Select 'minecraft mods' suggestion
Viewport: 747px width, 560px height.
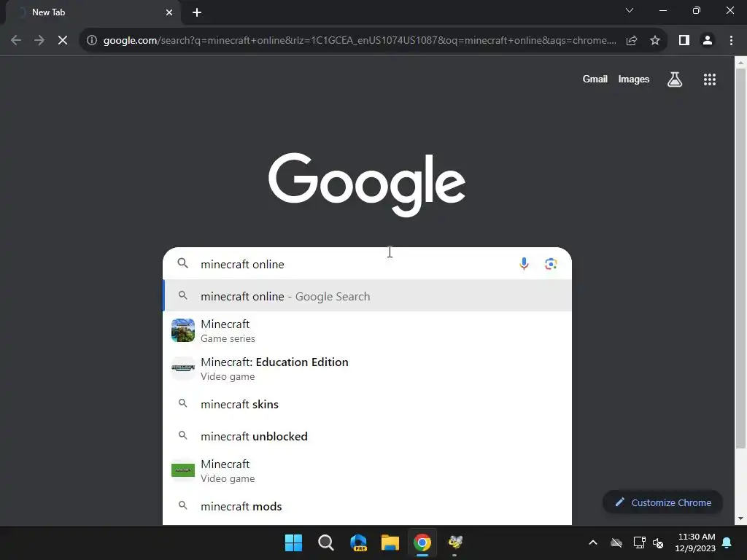(x=368, y=506)
